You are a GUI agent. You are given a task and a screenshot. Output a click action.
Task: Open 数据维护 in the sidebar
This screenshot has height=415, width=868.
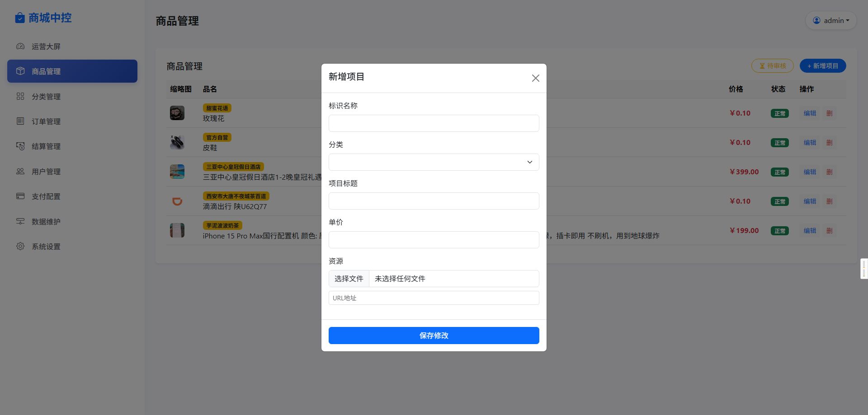(x=72, y=222)
